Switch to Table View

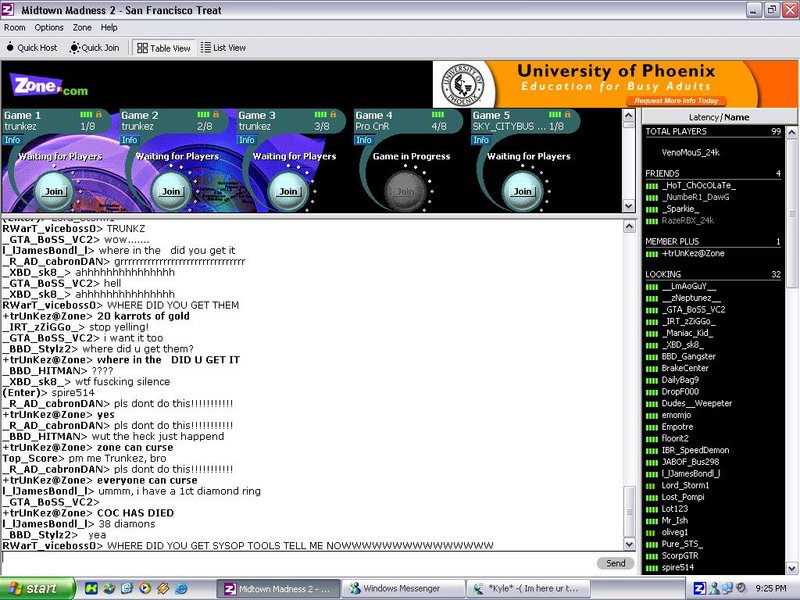[164, 48]
